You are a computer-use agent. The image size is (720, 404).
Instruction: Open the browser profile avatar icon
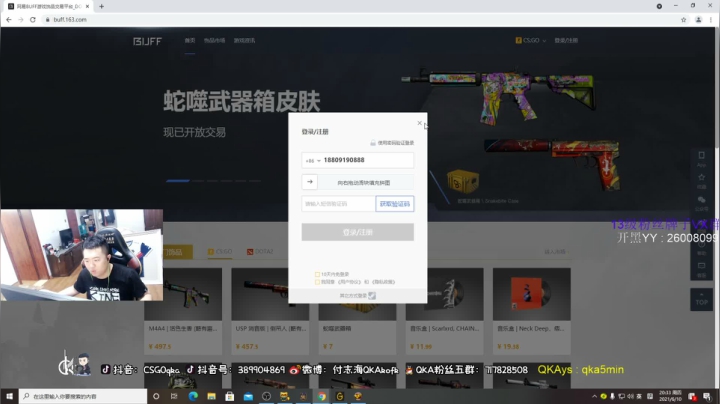pyautogui.click(x=698, y=20)
